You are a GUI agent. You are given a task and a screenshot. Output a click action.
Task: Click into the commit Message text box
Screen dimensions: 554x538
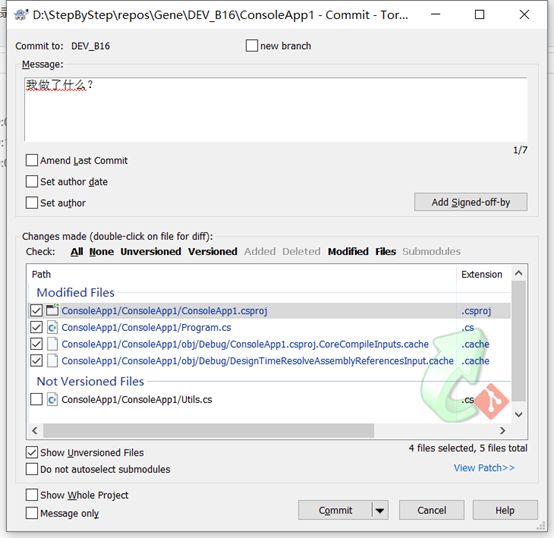[x=276, y=110]
